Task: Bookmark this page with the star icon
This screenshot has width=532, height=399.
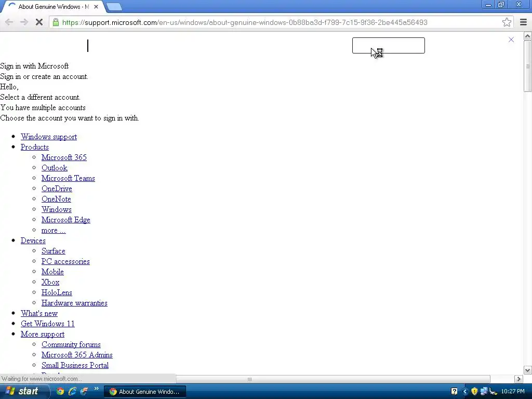Action: [x=507, y=22]
